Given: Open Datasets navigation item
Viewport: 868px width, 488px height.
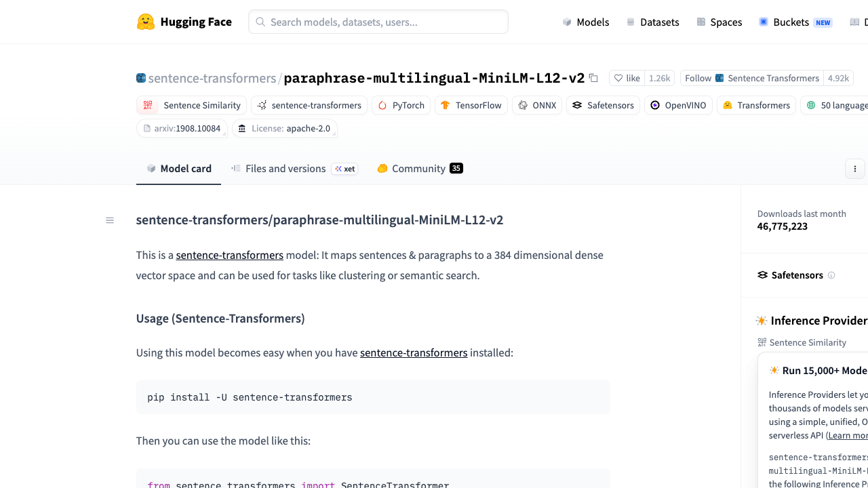Looking at the screenshot, I should coord(652,22).
